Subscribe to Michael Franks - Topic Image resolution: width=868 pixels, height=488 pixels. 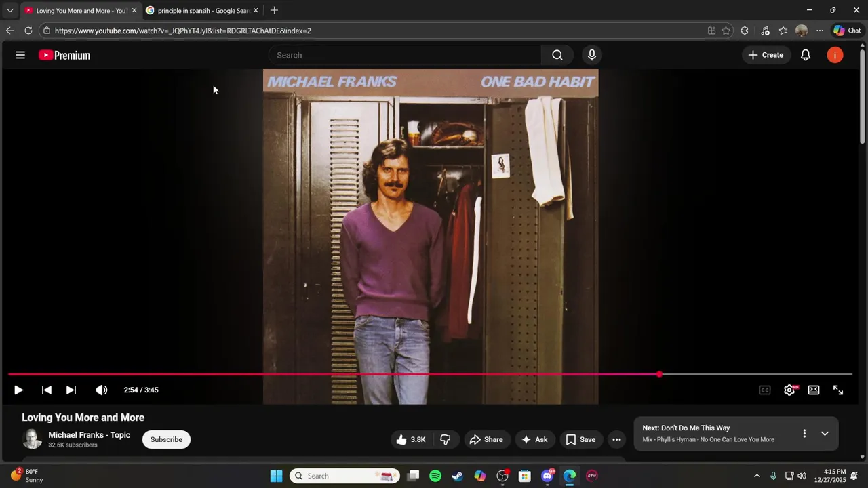click(x=166, y=439)
